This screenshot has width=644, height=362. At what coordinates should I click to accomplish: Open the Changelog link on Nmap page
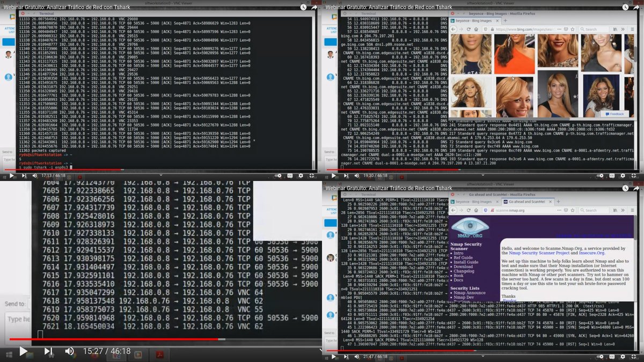[464, 271]
